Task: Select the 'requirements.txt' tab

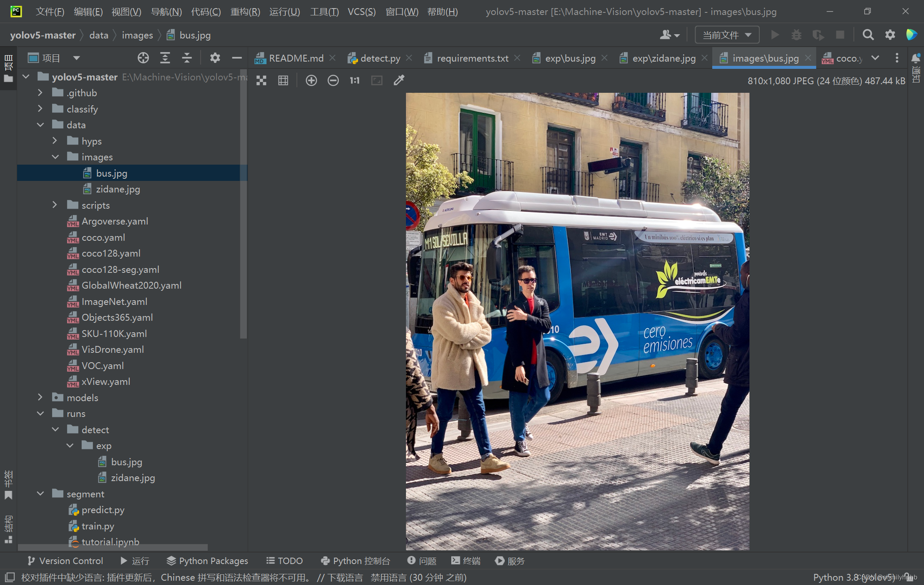Action: tap(471, 58)
